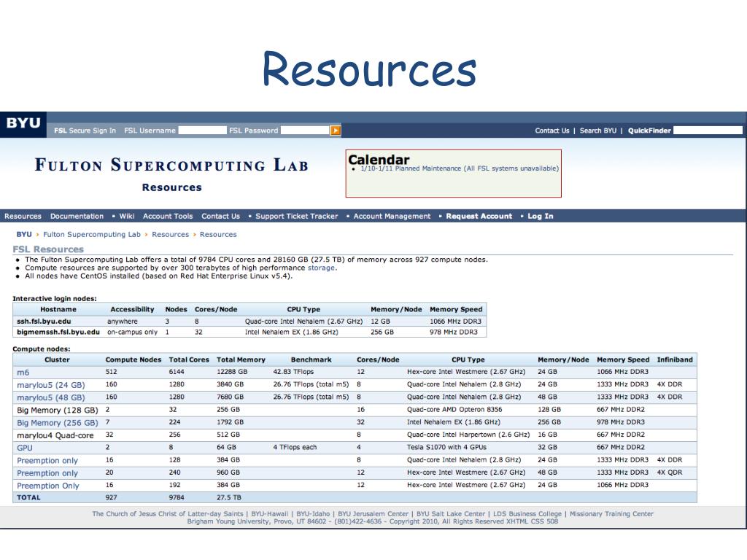
Task: Open Big Memory (256 GB) link
Action: tap(58, 423)
